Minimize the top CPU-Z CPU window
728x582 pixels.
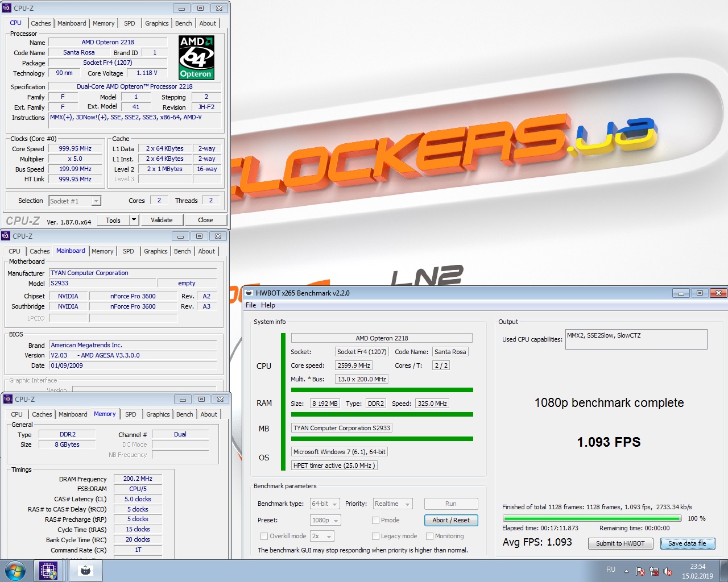[182, 9]
